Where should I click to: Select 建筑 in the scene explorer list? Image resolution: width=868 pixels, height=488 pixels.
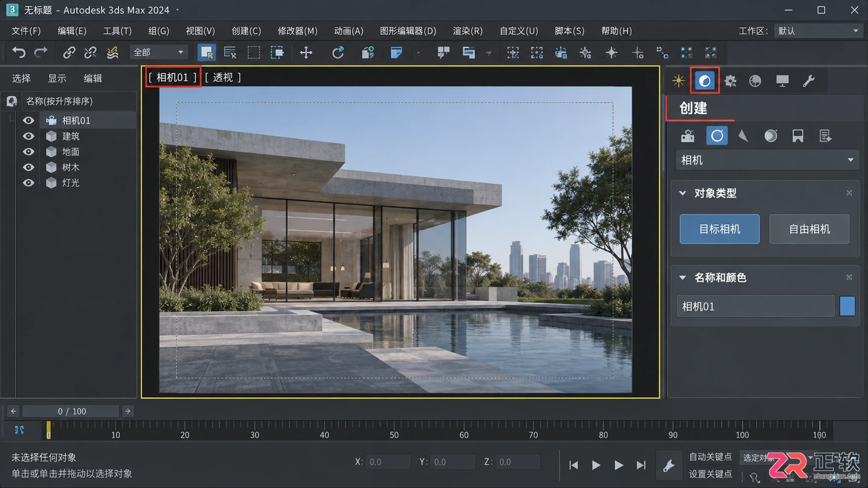click(71, 136)
